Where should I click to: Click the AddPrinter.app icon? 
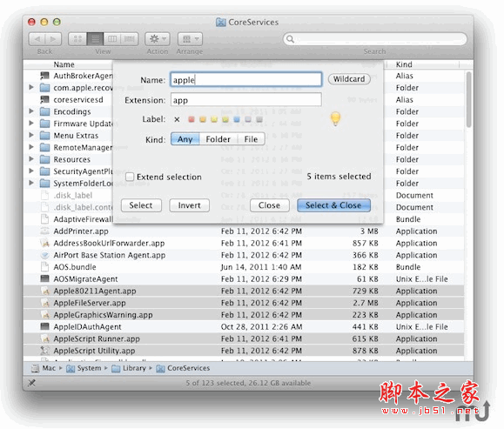point(44,231)
